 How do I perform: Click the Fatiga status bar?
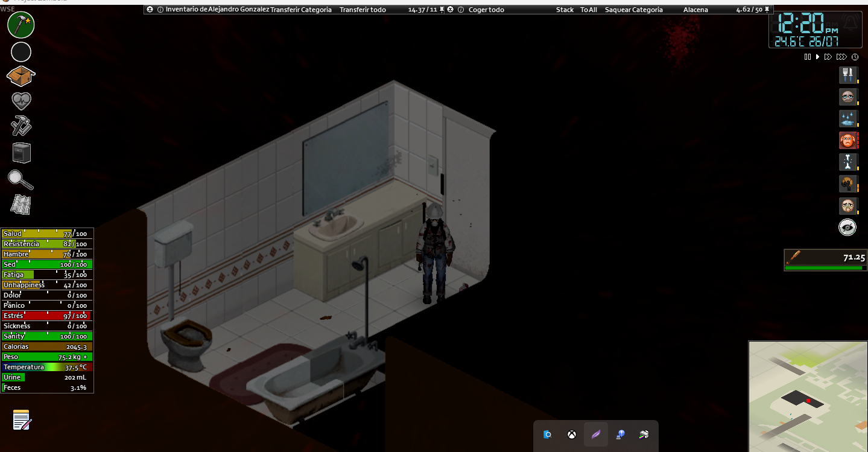click(x=47, y=275)
